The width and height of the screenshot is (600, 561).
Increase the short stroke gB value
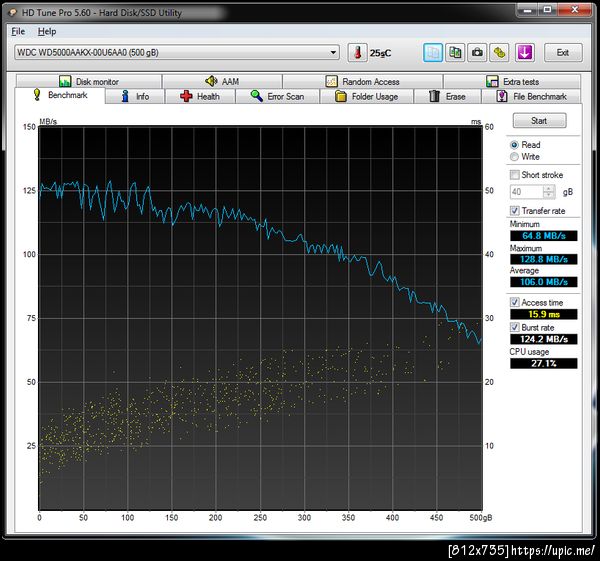(549, 189)
